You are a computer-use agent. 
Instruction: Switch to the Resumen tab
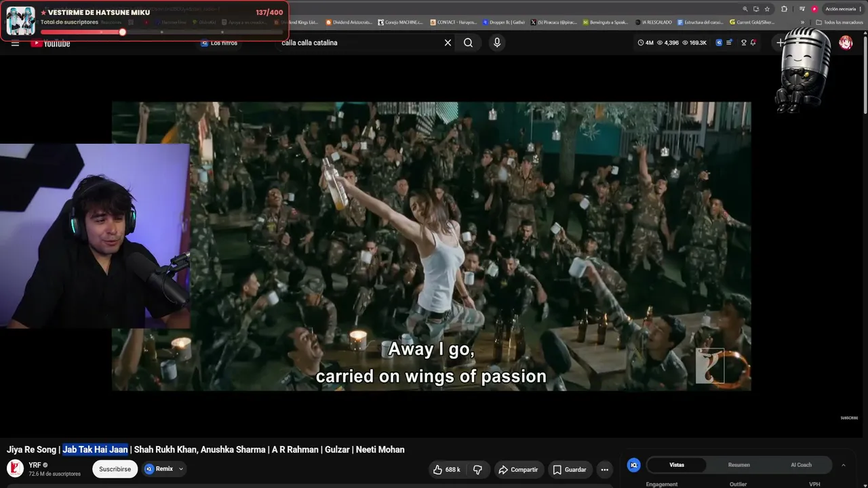point(738,465)
